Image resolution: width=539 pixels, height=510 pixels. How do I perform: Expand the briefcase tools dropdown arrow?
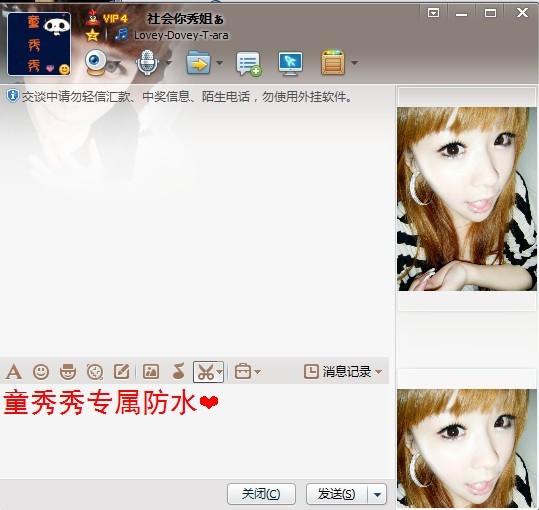click(x=257, y=372)
